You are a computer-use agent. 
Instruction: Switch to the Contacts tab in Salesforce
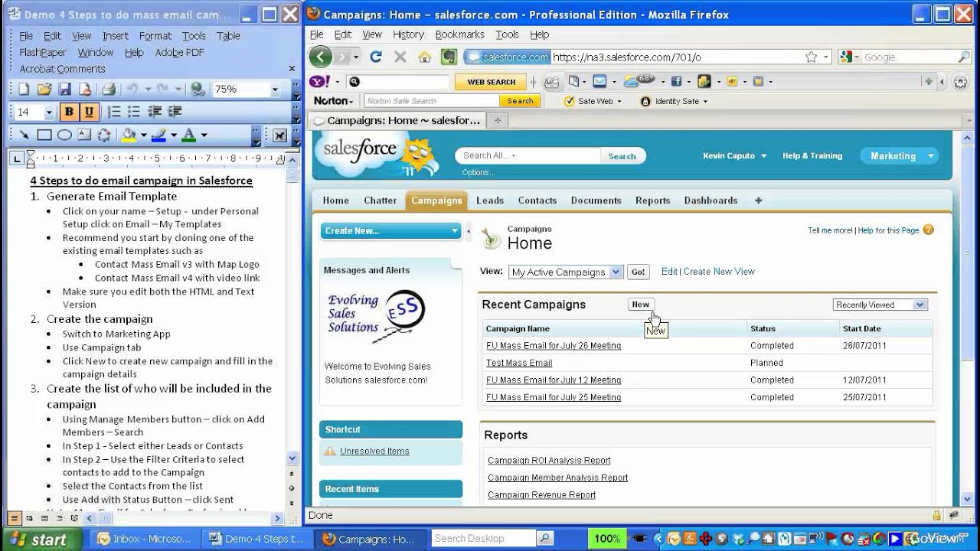[x=537, y=201]
